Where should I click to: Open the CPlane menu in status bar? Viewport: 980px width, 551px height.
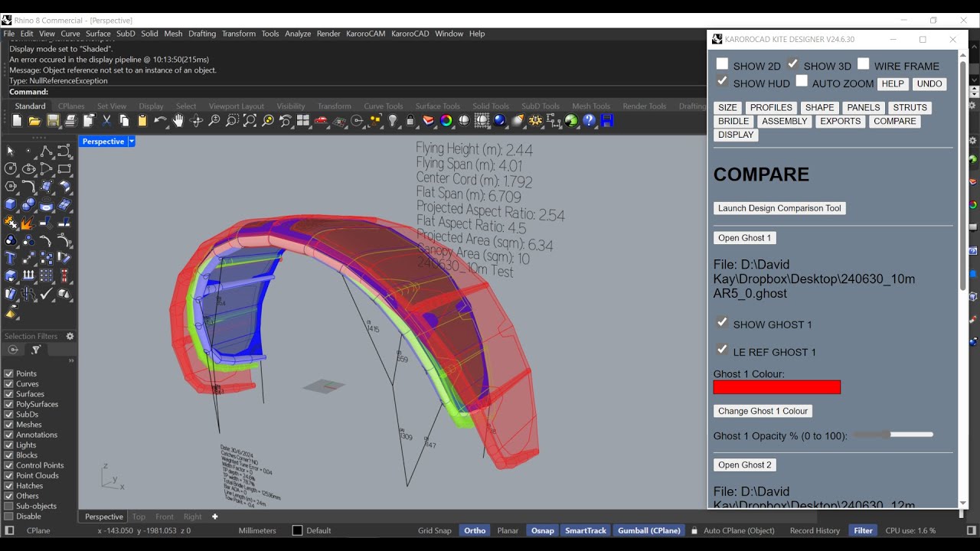(x=38, y=530)
